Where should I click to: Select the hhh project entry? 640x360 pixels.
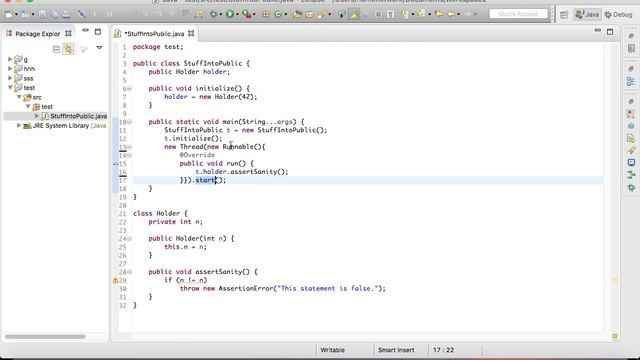coord(25,69)
